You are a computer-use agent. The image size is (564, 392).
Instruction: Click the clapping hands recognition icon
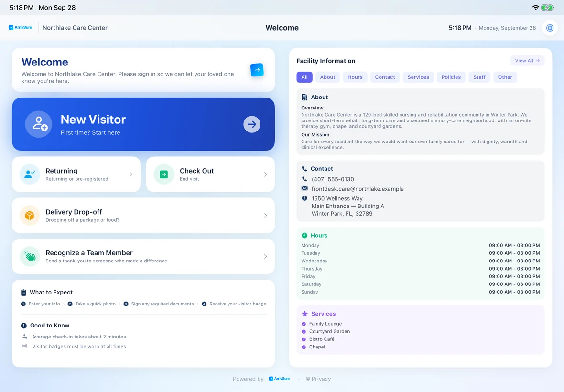click(x=30, y=256)
